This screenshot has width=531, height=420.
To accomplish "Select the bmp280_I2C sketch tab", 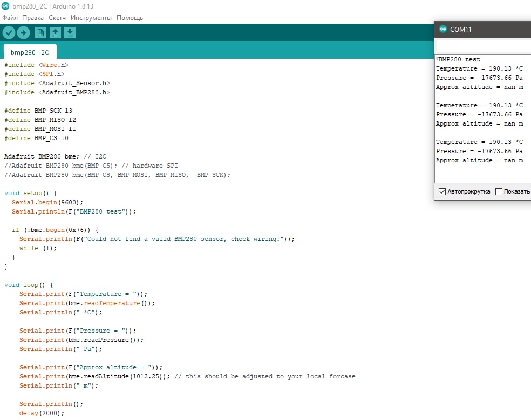I will point(30,52).
